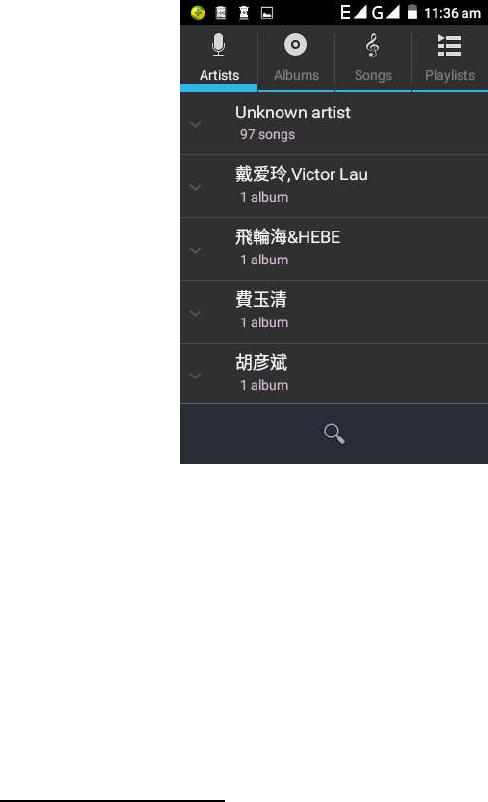Tap the Albums disc icon
The height and width of the screenshot is (802, 488).
click(x=296, y=45)
